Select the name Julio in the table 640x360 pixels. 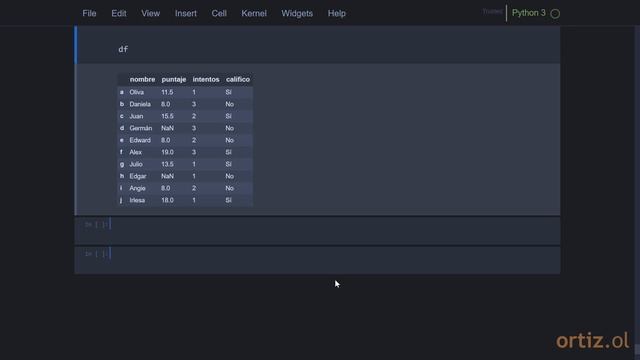(x=136, y=164)
